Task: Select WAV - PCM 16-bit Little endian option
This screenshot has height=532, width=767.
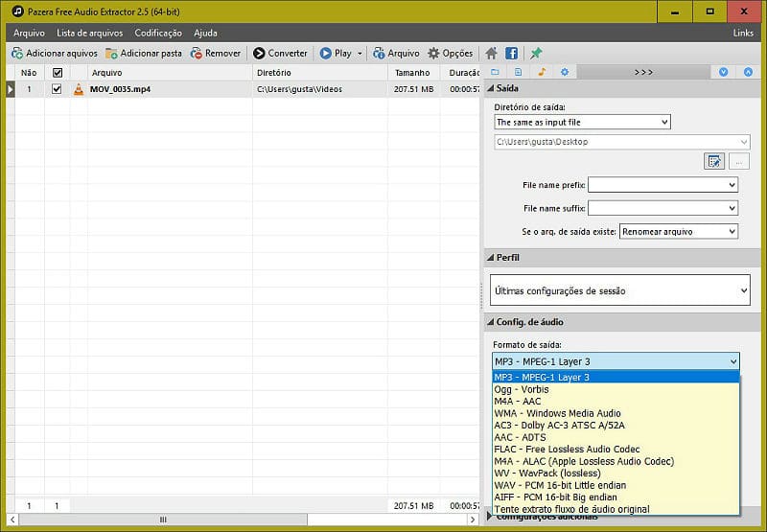Action: [616, 485]
